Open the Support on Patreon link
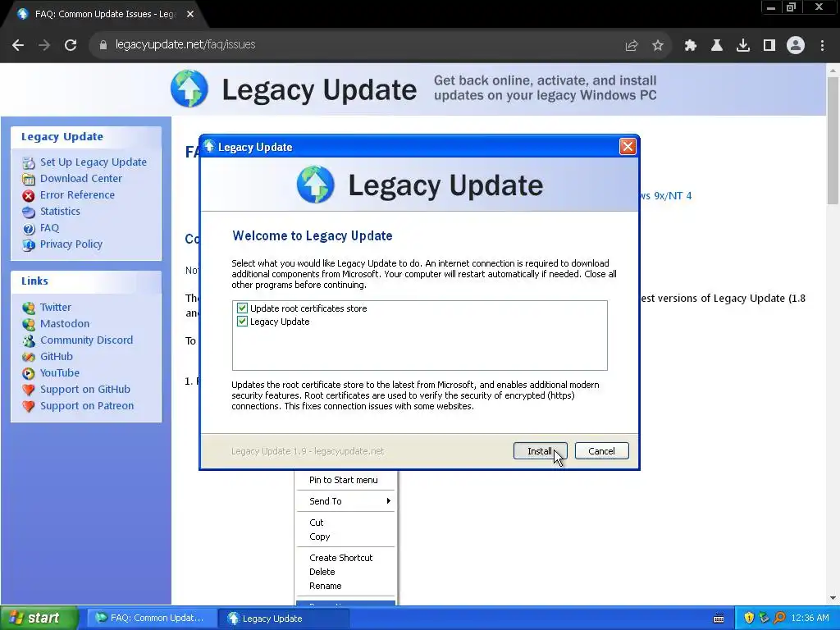This screenshot has width=840, height=630. 87,406
